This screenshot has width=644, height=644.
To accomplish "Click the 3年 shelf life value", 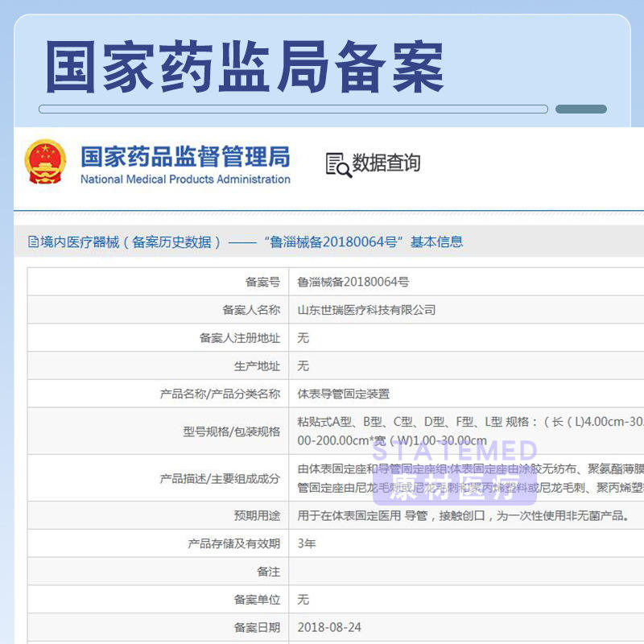I will 307,543.
